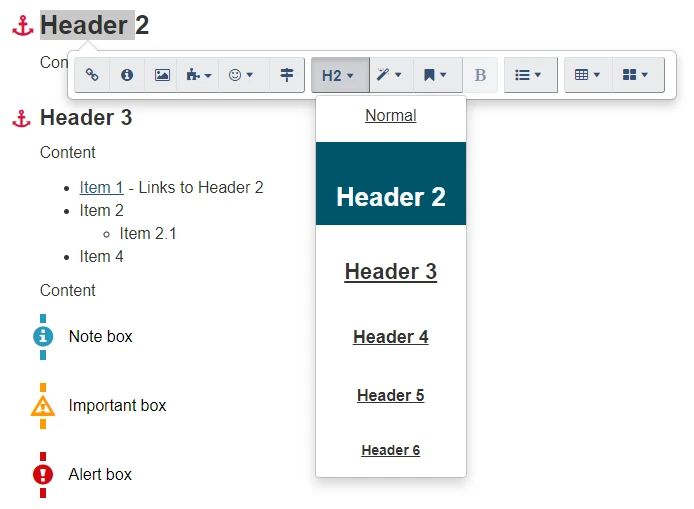Click the selected Header 2 page title
Image resolution: width=694 pixels, height=509 pixels.
94,25
